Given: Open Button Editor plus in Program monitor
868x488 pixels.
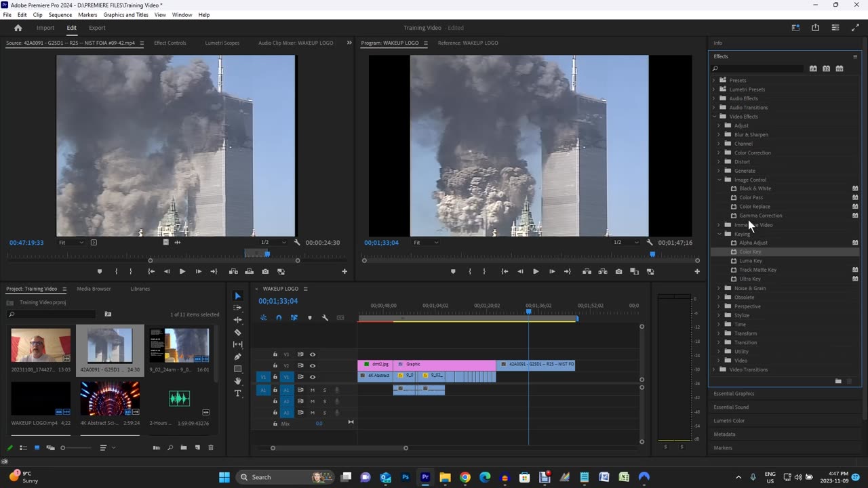Looking at the screenshot, I should coord(697,271).
